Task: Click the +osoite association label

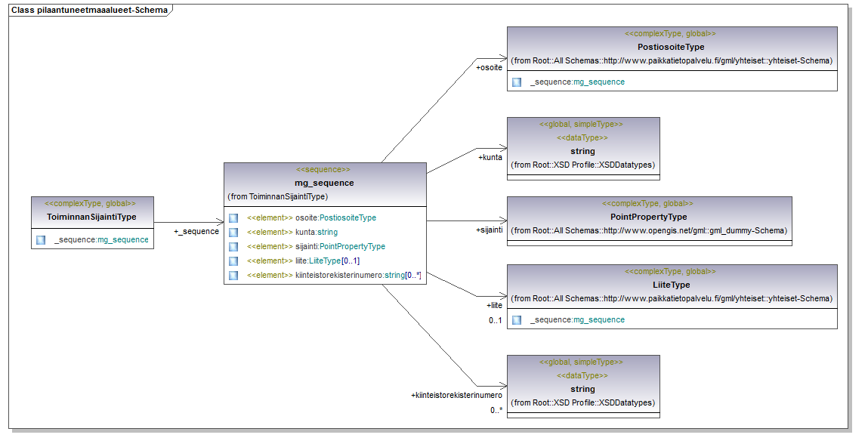Action: click(x=489, y=68)
